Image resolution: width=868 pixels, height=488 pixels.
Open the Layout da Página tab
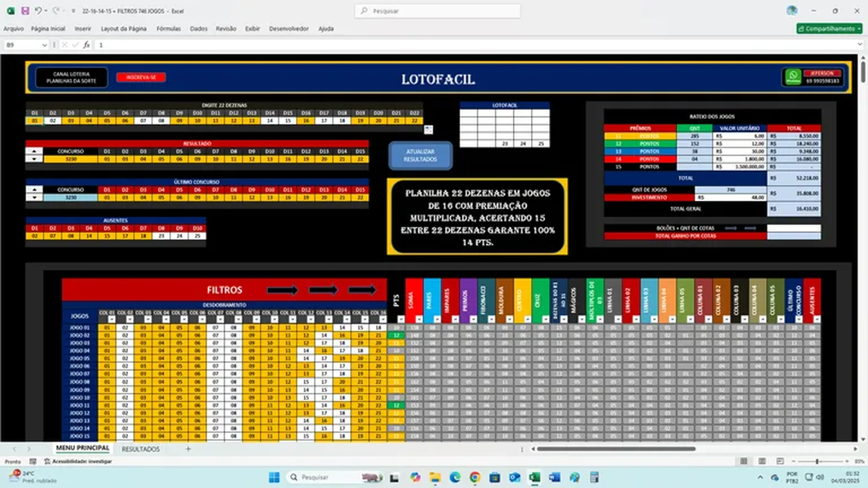pyautogui.click(x=124, y=29)
